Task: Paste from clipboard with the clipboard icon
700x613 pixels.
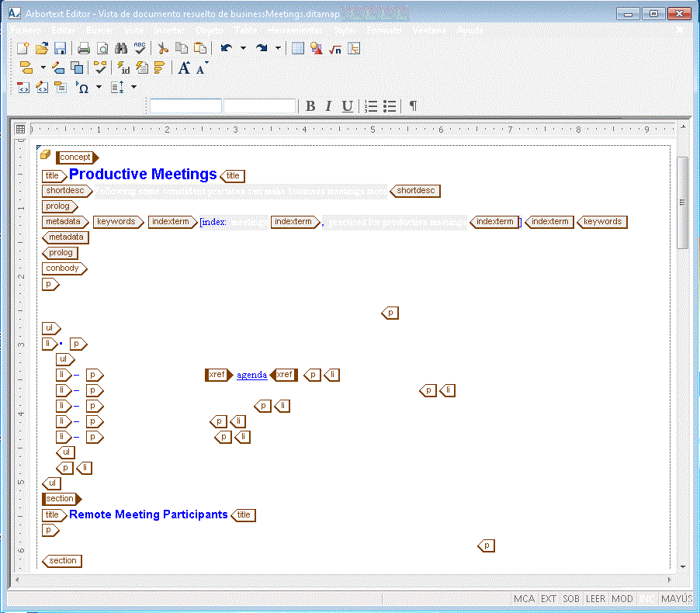Action: pos(200,48)
